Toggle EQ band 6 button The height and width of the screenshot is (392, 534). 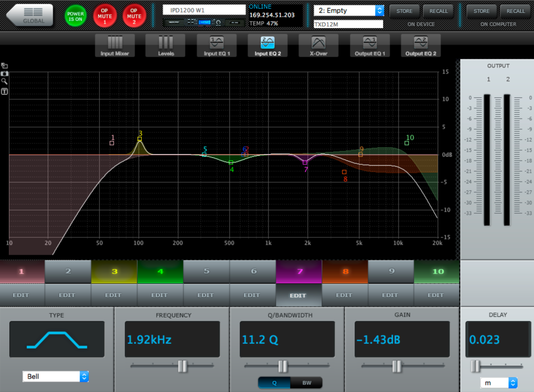[252, 271]
